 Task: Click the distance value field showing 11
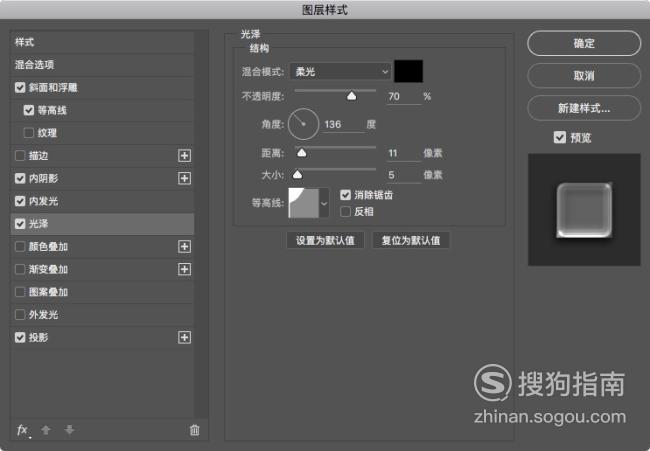click(x=404, y=153)
